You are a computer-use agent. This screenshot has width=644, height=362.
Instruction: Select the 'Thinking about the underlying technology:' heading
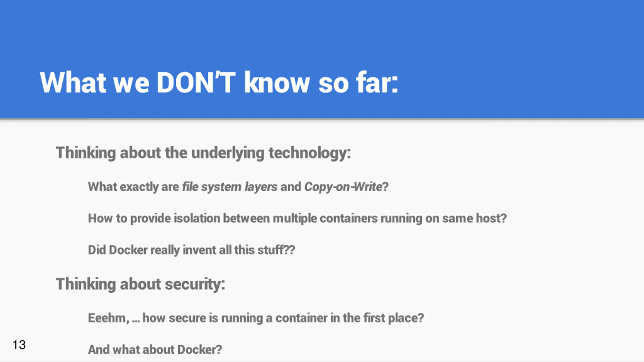click(203, 153)
